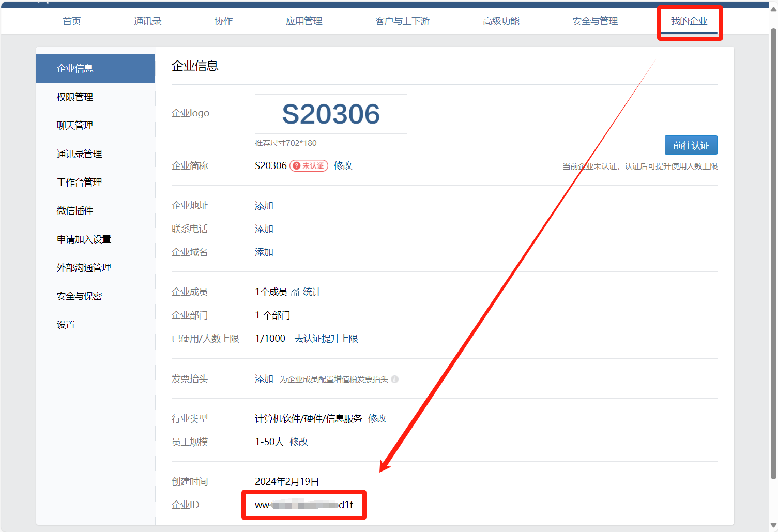Open 微信插件 in the sidebar

click(x=75, y=211)
